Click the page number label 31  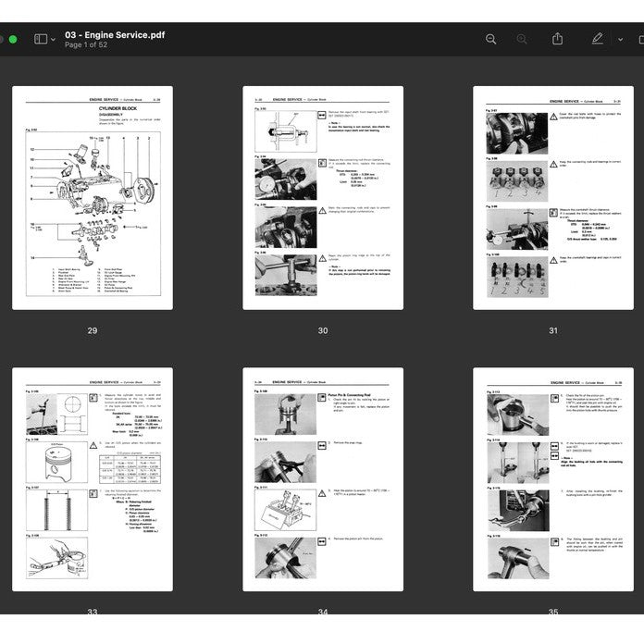(552, 330)
